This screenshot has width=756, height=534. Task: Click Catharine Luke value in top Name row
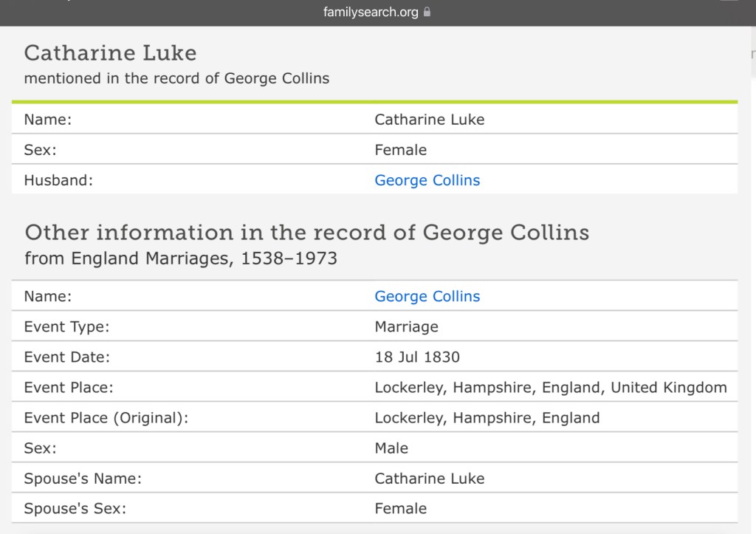pos(429,120)
